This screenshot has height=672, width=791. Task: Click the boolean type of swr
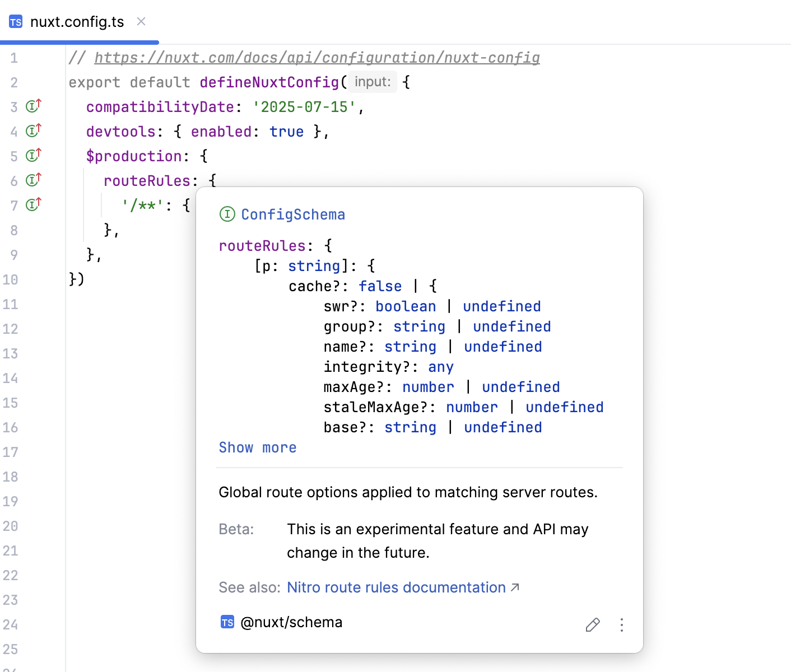(x=406, y=306)
